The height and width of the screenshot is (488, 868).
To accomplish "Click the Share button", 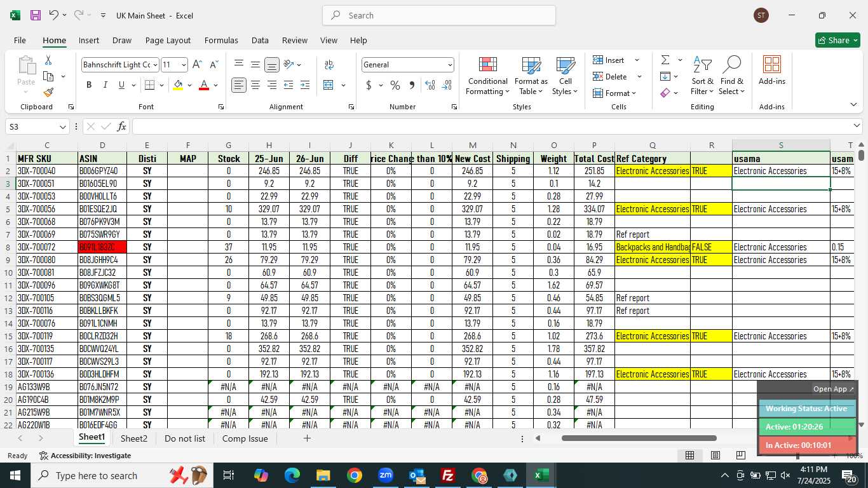I will [837, 40].
